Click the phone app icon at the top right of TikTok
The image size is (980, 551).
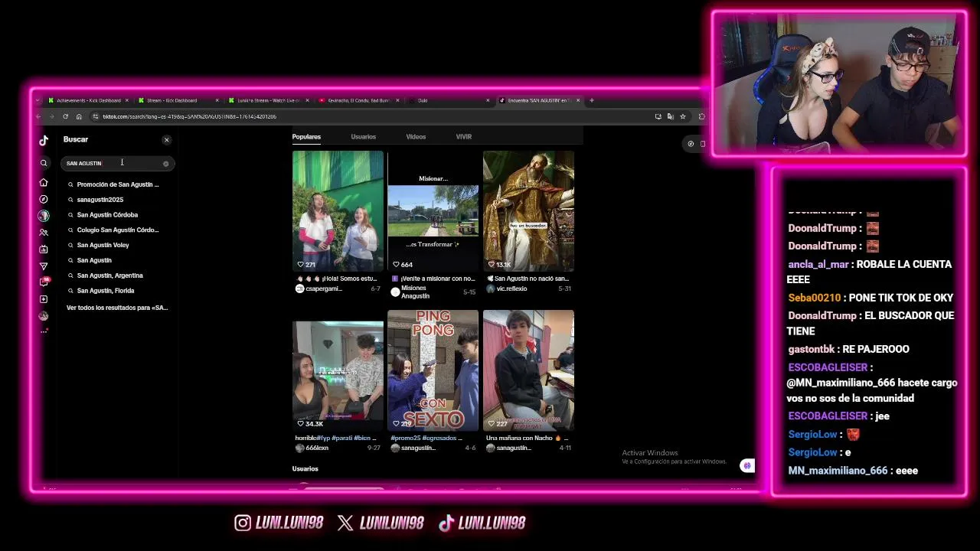click(702, 144)
